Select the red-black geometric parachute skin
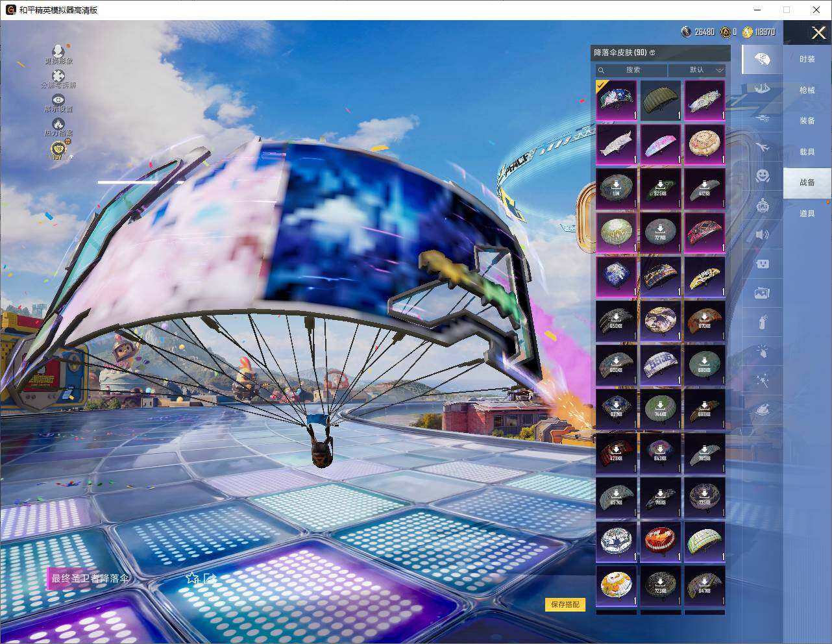The image size is (832, 644). (x=705, y=233)
